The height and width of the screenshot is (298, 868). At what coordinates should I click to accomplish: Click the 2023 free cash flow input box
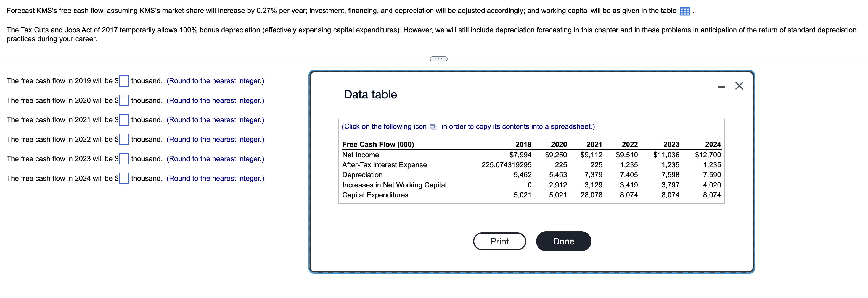pyautogui.click(x=124, y=159)
